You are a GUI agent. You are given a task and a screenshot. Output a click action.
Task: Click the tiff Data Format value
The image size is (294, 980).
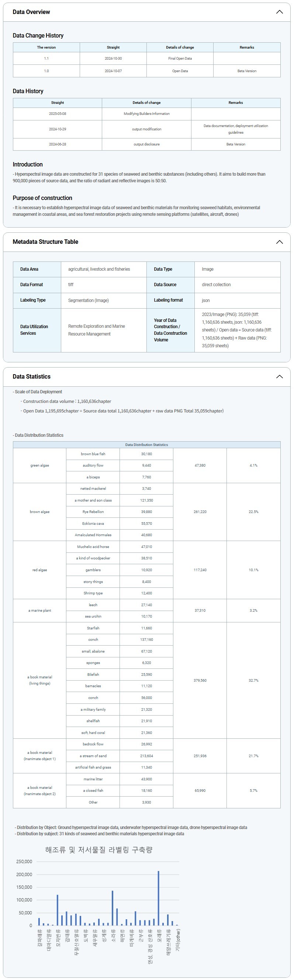[x=71, y=285]
